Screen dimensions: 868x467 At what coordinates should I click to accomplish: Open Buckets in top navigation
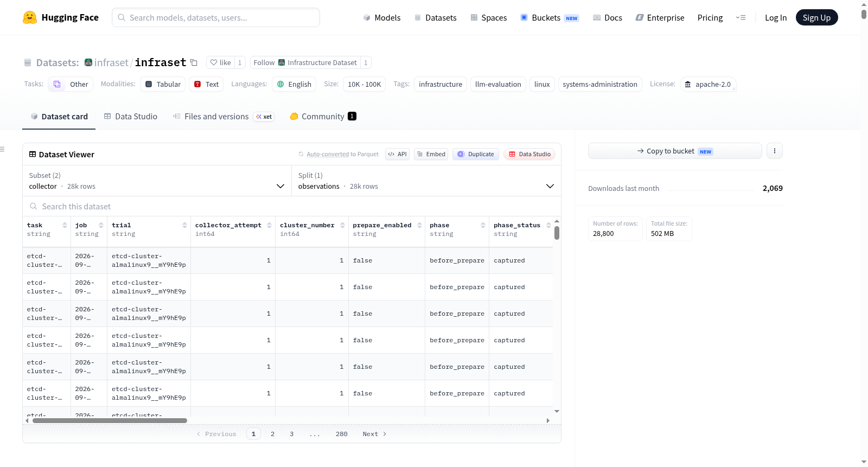[x=550, y=17]
